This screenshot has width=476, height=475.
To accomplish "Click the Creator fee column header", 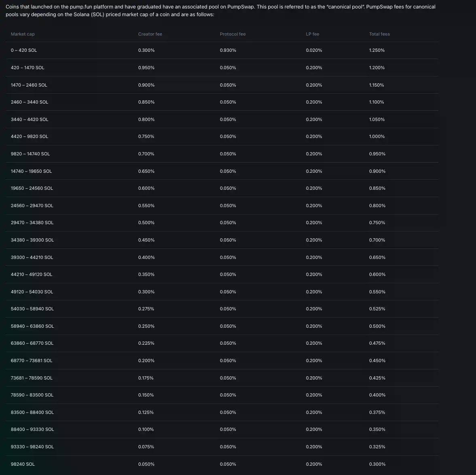I will pyautogui.click(x=150, y=34).
